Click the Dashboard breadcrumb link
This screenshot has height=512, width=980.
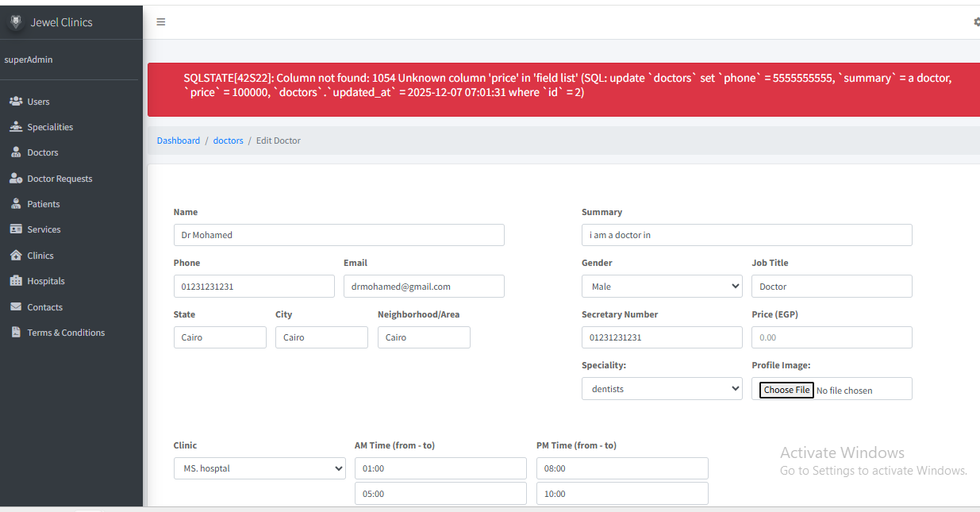click(179, 141)
